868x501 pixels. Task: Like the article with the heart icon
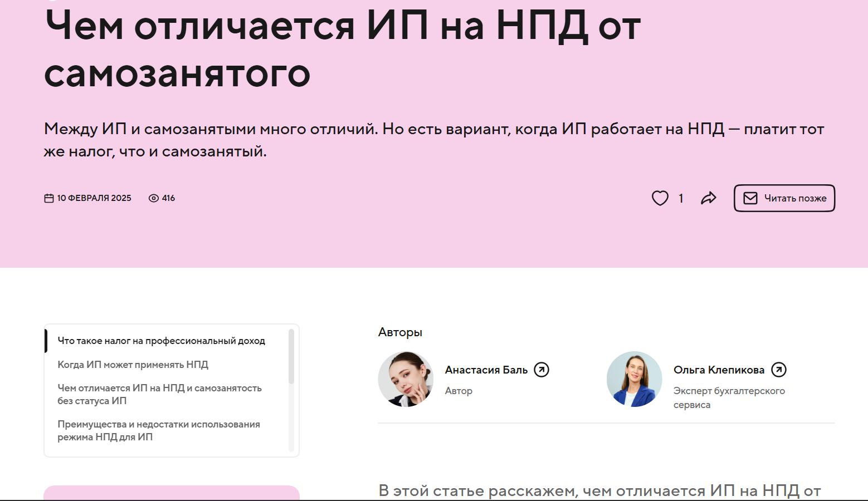[x=660, y=198]
